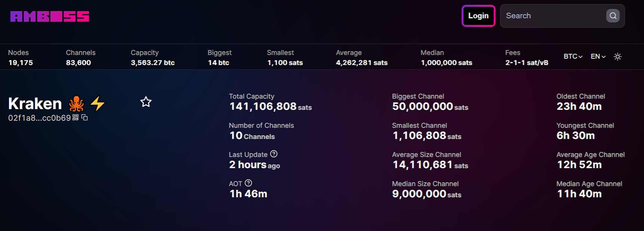The image size is (644, 231).
Task: Show the node public key QR code
Action: click(76, 117)
